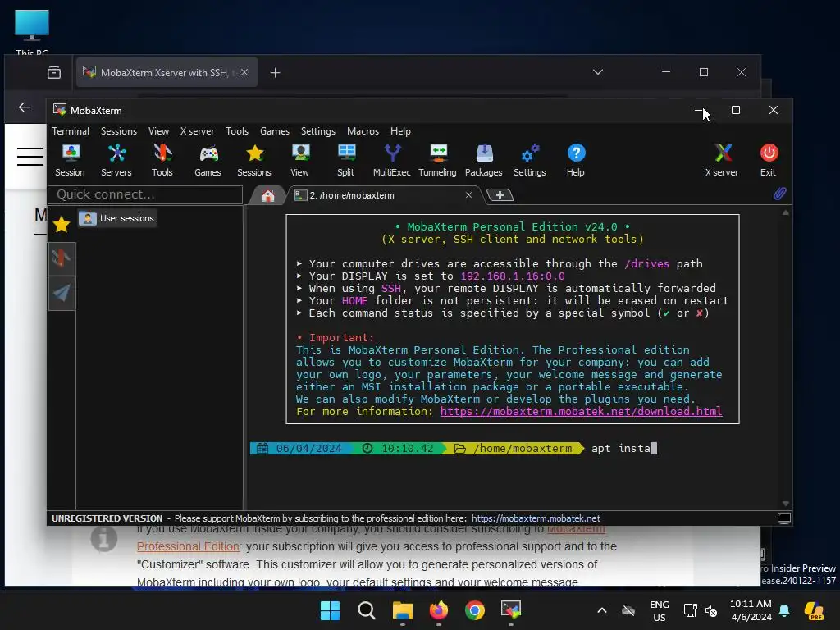840x630 pixels.
Task: Open the Settings gears toolbar icon
Action: click(x=530, y=160)
